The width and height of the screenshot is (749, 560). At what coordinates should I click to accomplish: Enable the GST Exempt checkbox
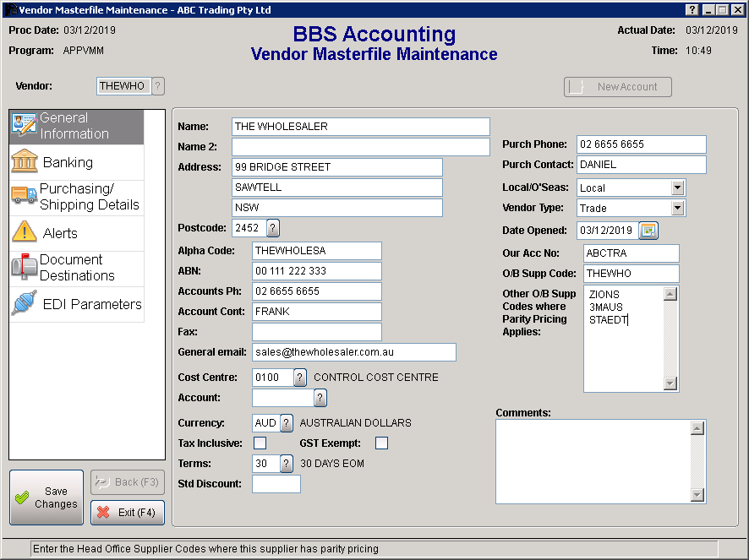click(x=382, y=443)
